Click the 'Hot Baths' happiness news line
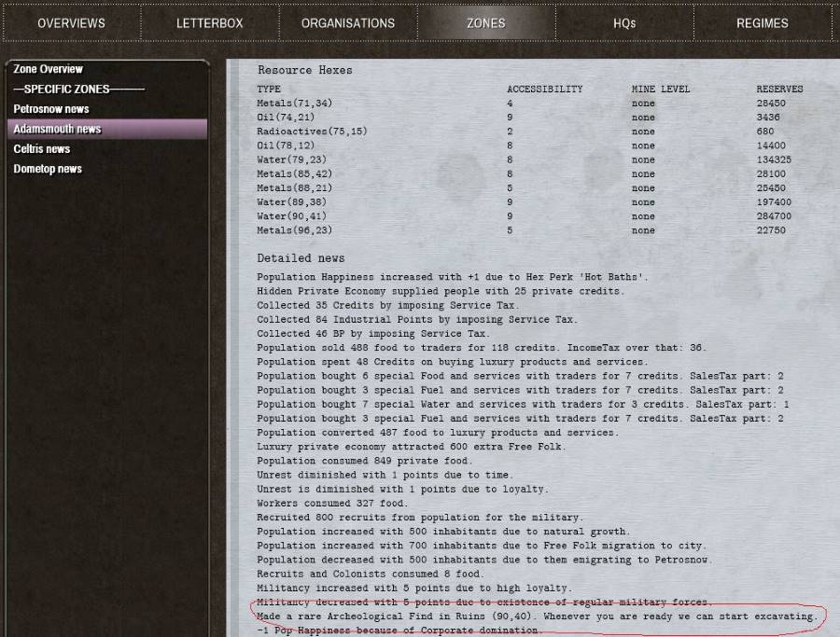 [452, 277]
